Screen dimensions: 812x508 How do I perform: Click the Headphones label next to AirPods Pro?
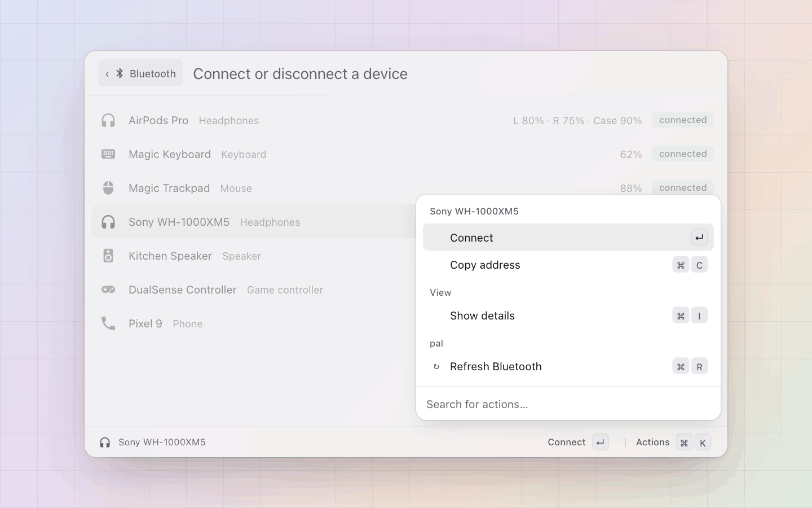[229, 121]
